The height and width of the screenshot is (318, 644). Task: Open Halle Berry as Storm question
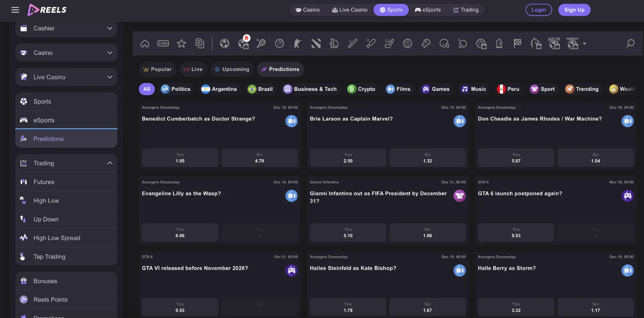click(507, 268)
